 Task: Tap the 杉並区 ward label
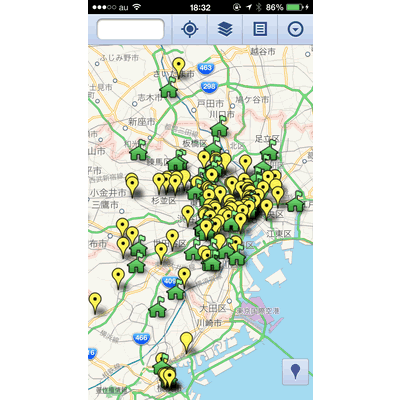[x=164, y=201]
